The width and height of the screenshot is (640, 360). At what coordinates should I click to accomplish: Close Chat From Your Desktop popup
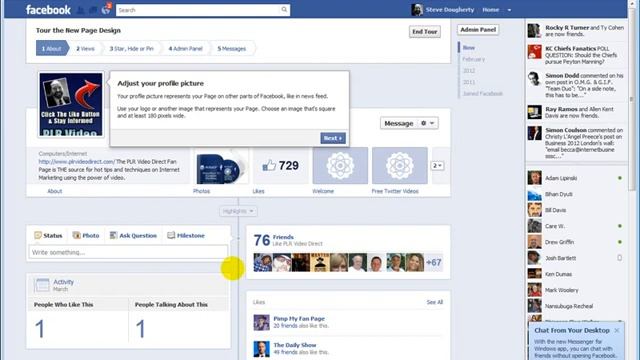[x=617, y=330]
